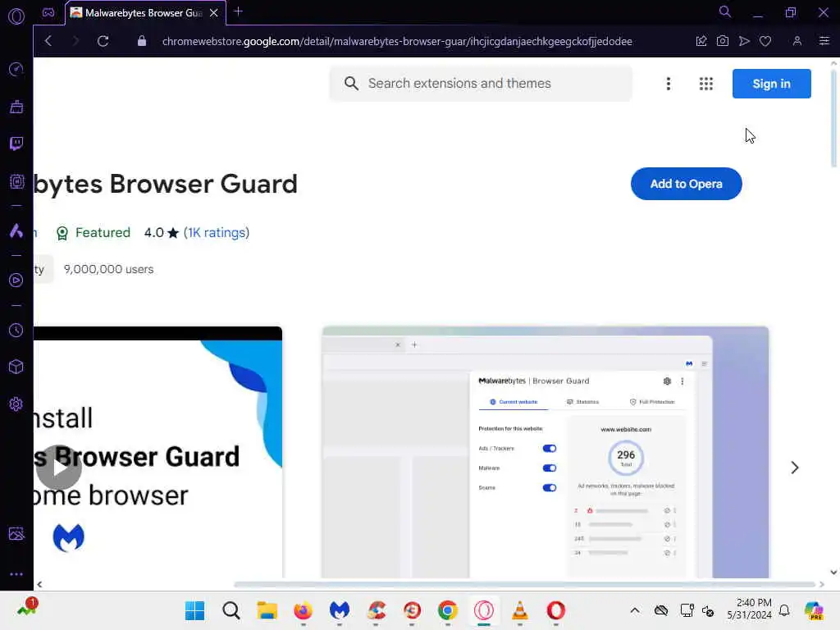This screenshot has height=630, width=840.
Task: Open the picture icon near sidebar bottom
Action: pos(16,533)
